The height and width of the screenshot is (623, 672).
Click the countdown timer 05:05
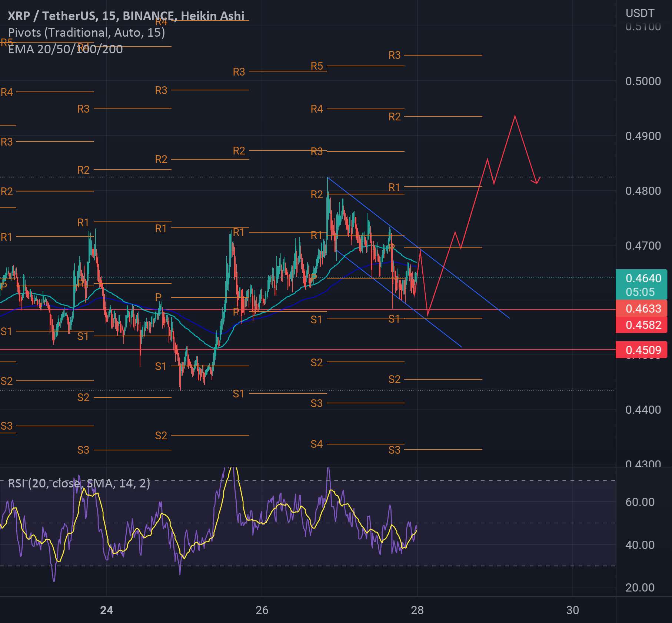(640, 292)
